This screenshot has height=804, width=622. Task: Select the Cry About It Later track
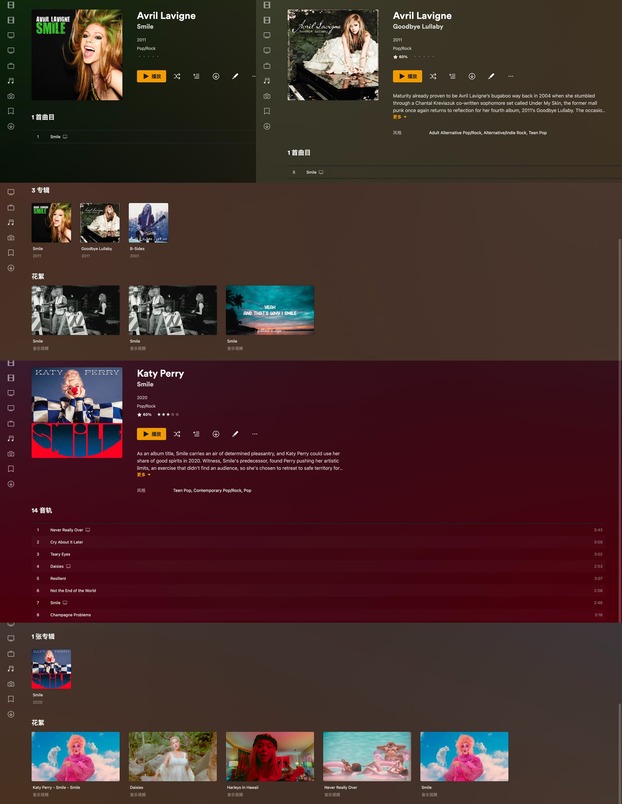[317, 542]
